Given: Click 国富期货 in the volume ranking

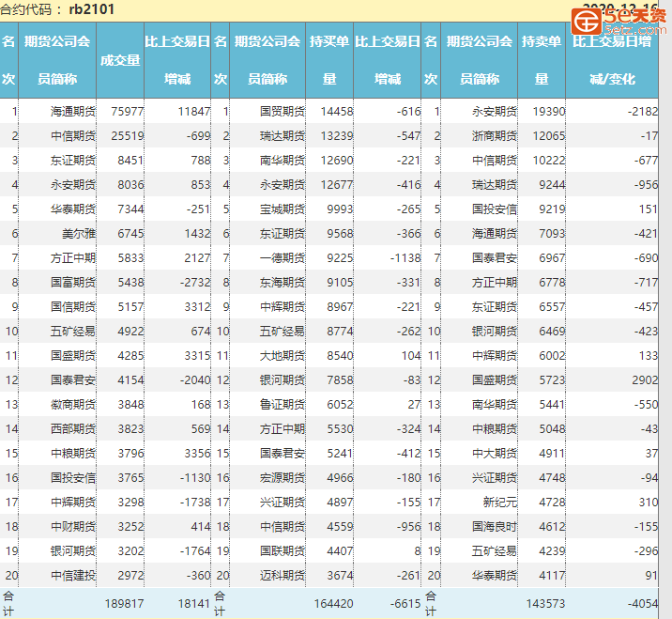Looking at the screenshot, I should (73, 283).
